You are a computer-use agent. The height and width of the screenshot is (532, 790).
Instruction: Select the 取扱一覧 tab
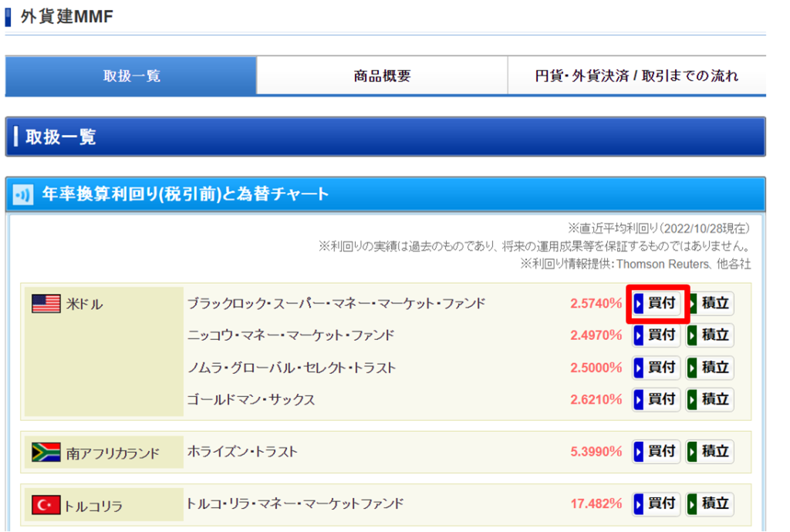point(130,75)
